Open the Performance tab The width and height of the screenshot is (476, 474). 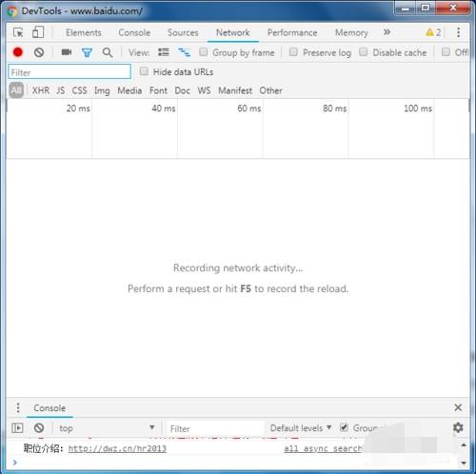coord(292,32)
